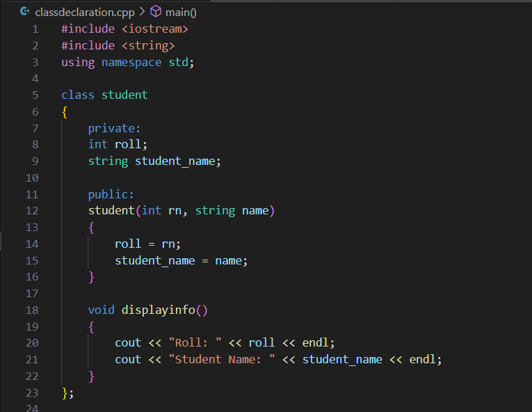Click line number 1 in the gutter
Image resolution: width=532 pixels, height=412 pixels.
click(x=35, y=29)
